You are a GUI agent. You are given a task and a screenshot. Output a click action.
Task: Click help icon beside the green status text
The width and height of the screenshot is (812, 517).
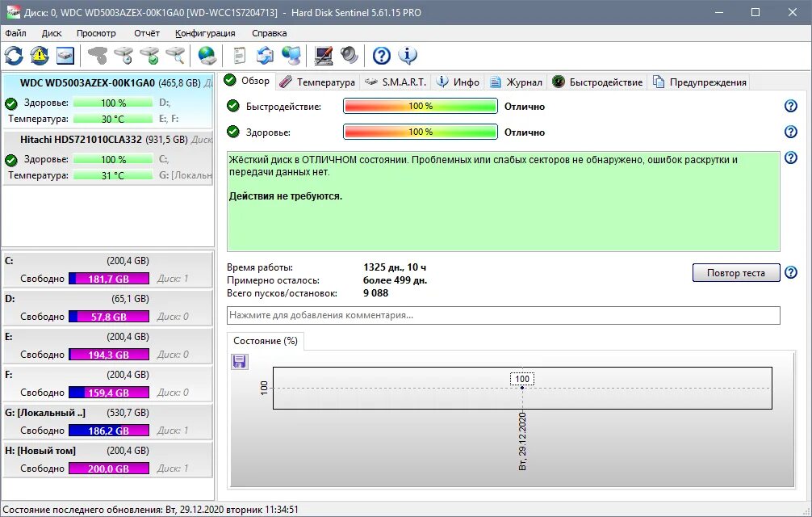[x=791, y=158]
